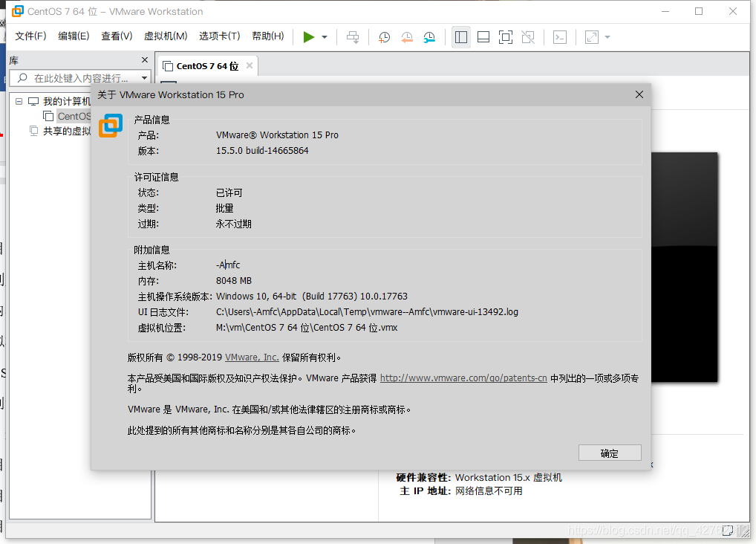Maximize the VMware Workstation window
The image size is (756, 544).
699,11
